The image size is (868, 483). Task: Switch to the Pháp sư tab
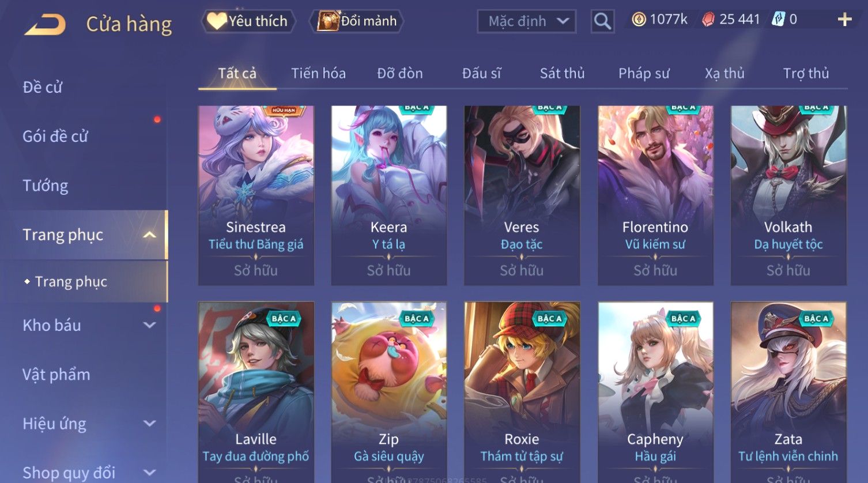pos(644,73)
